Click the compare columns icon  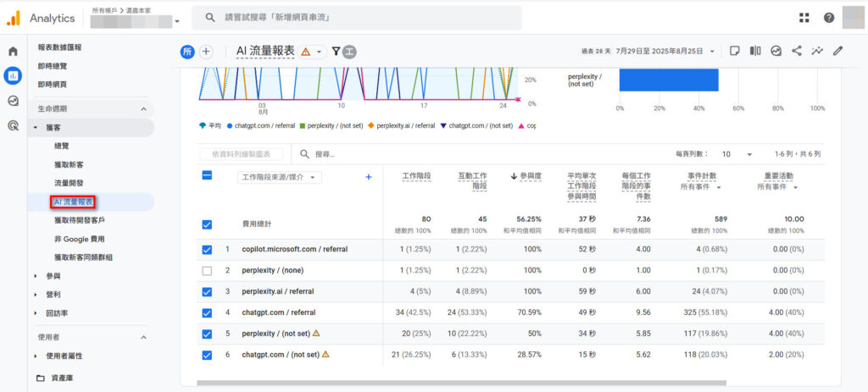pyautogui.click(x=754, y=51)
